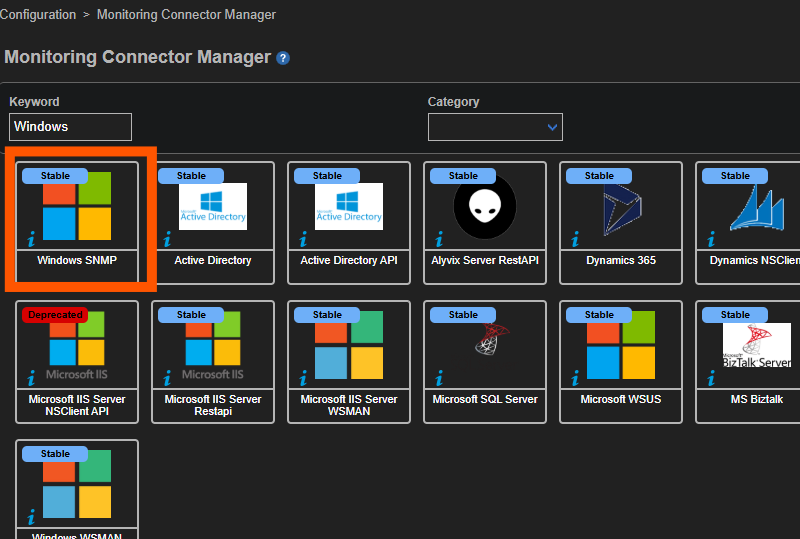Click Stable badge on Dynamics 365 tile
The height and width of the screenshot is (539, 800).
click(x=599, y=176)
